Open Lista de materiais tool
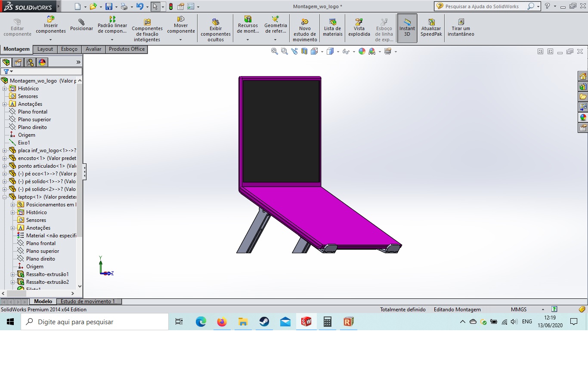The image size is (588, 390). coord(333,28)
